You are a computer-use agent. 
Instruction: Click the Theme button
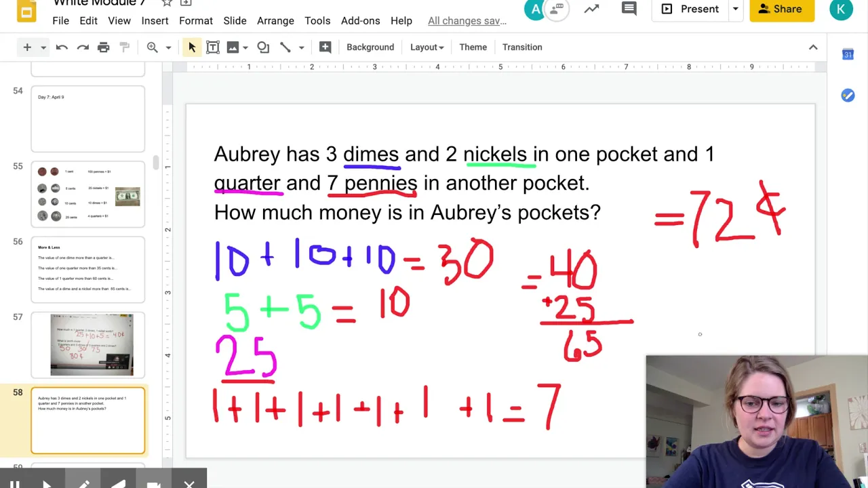point(473,47)
